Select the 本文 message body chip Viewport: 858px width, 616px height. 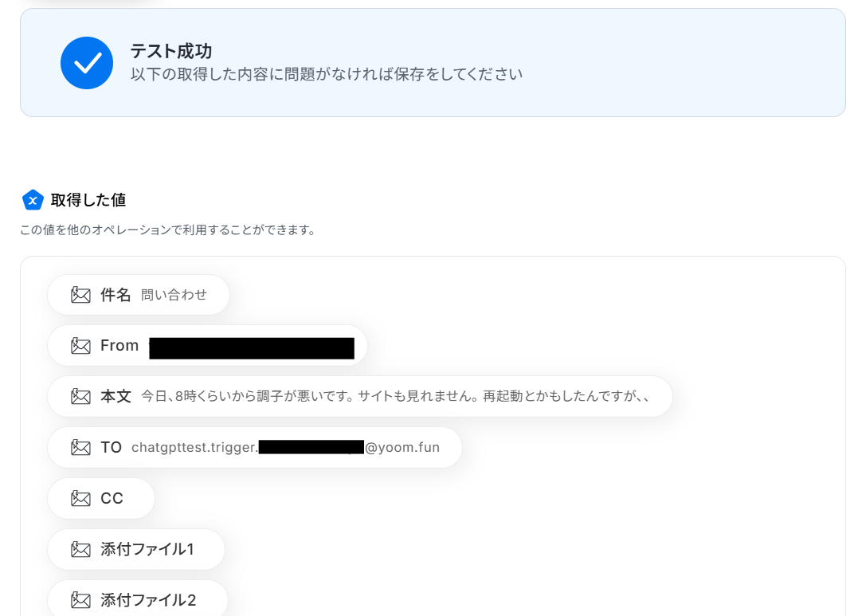point(360,396)
